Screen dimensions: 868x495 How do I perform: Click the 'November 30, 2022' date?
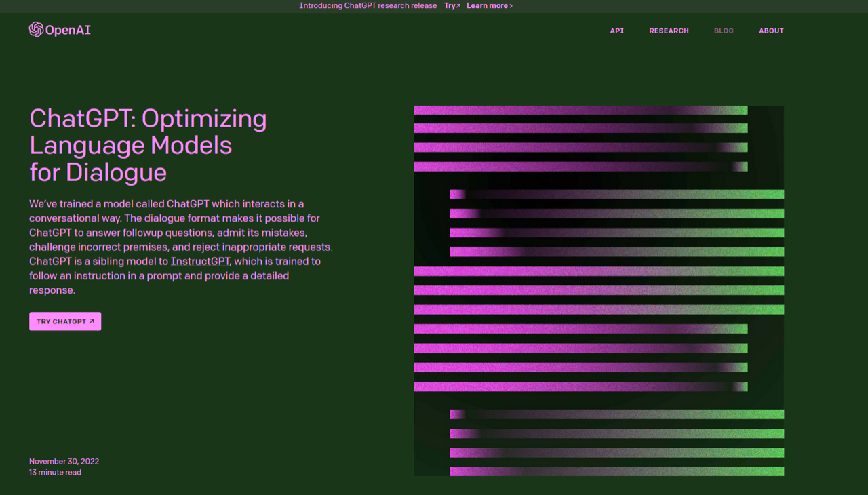(x=64, y=461)
